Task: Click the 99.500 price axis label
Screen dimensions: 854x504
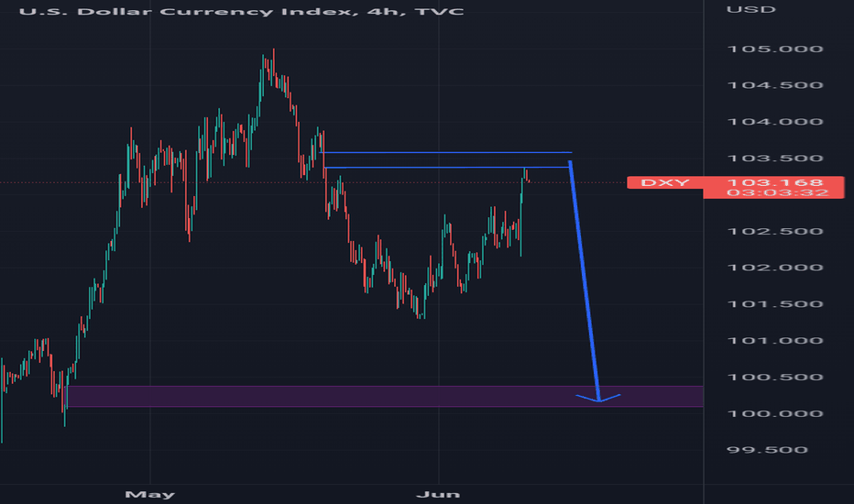Action: [x=767, y=450]
